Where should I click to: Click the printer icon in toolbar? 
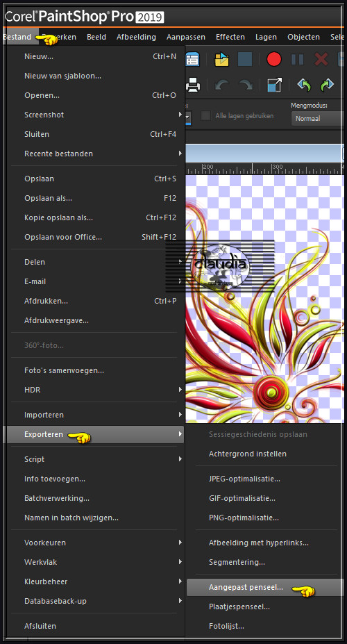(x=192, y=85)
